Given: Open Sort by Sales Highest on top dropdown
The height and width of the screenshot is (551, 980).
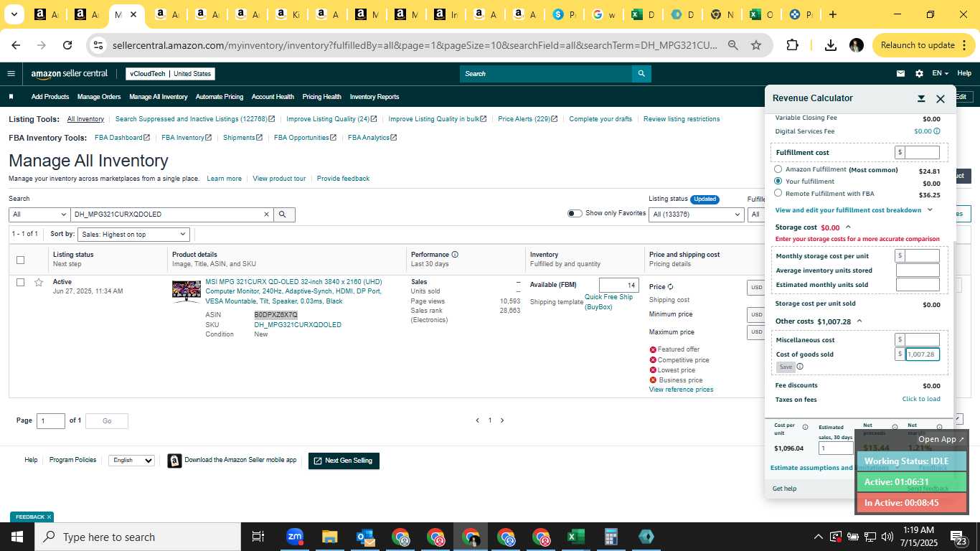Looking at the screenshot, I should click(133, 234).
